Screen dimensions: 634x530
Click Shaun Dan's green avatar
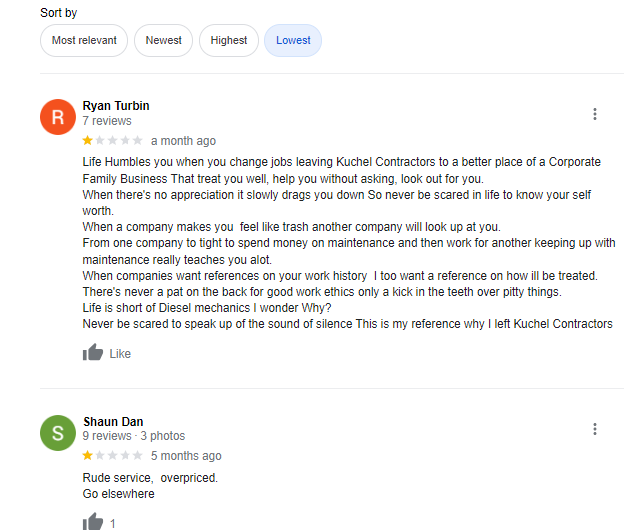[x=57, y=433]
